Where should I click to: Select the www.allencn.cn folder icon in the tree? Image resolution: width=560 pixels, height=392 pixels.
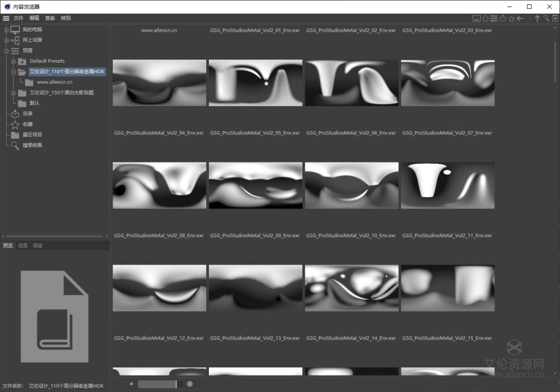pyautogui.click(x=30, y=83)
